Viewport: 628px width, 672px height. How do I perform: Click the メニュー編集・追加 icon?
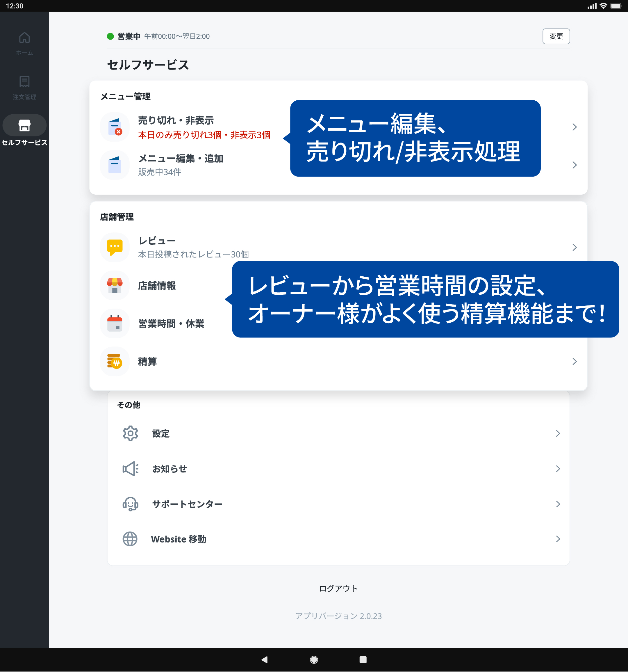[115, 165]
